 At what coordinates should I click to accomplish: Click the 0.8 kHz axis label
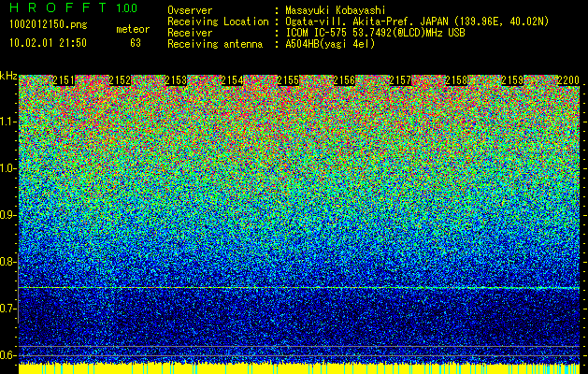[7, 262]
